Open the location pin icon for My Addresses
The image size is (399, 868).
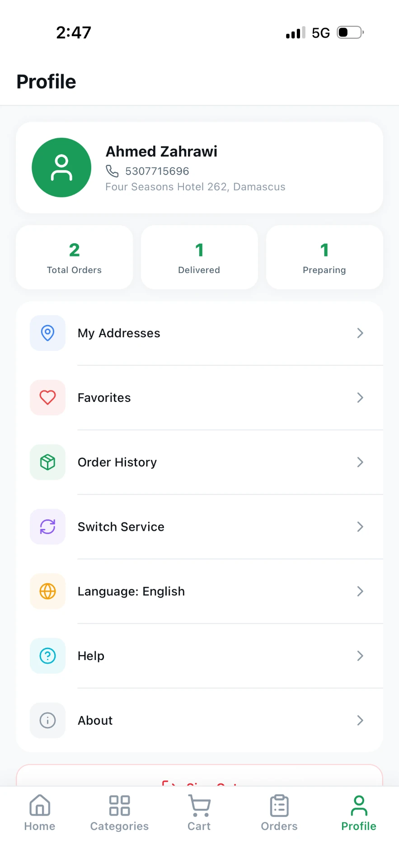click(x=47, y=333)
